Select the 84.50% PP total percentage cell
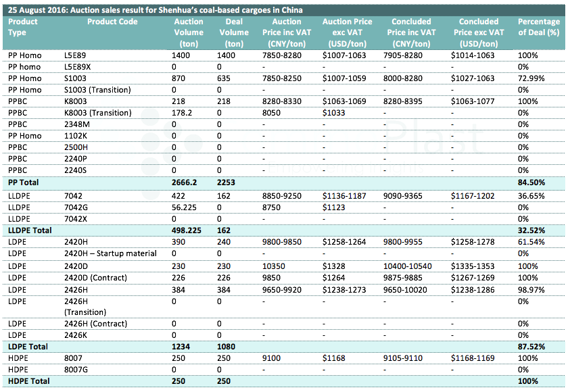The image size is (570, 392). click(x=532, y=182)
